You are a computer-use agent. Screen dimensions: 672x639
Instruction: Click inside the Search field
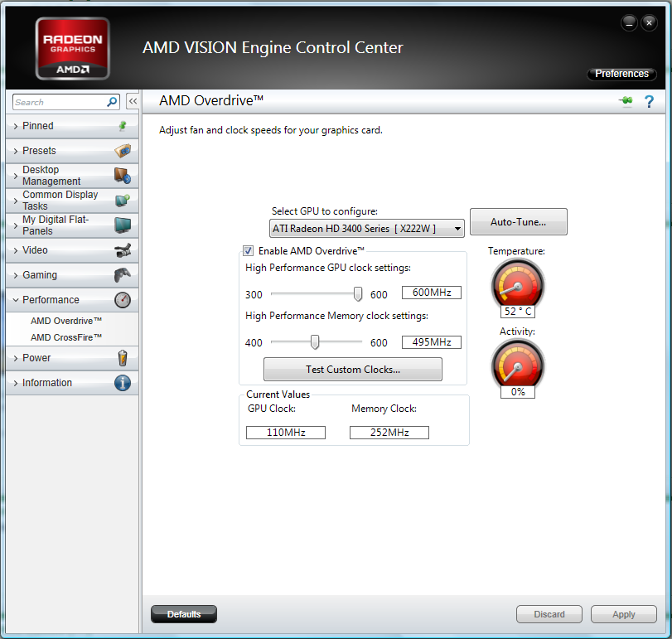60,102
